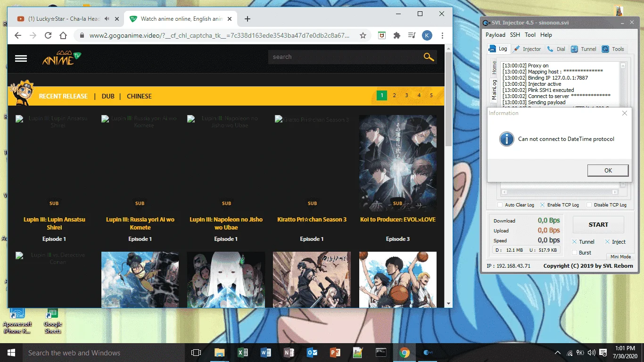Switch to the Injector tab

(527, 49)
